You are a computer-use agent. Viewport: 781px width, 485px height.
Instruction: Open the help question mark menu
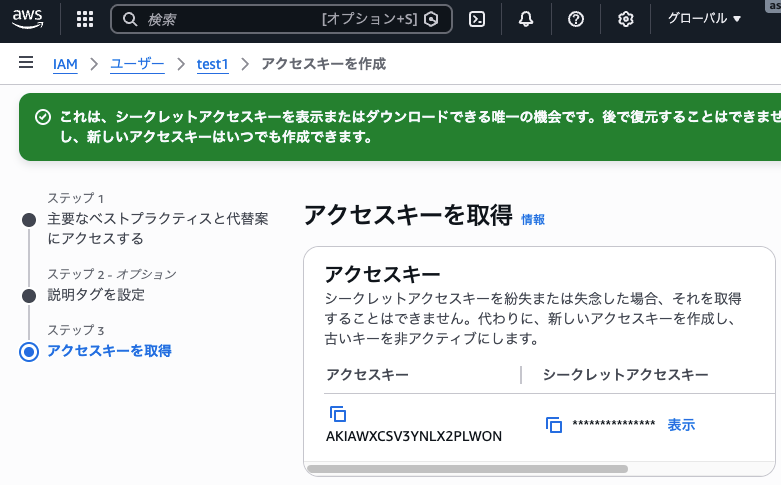[576, 19]
